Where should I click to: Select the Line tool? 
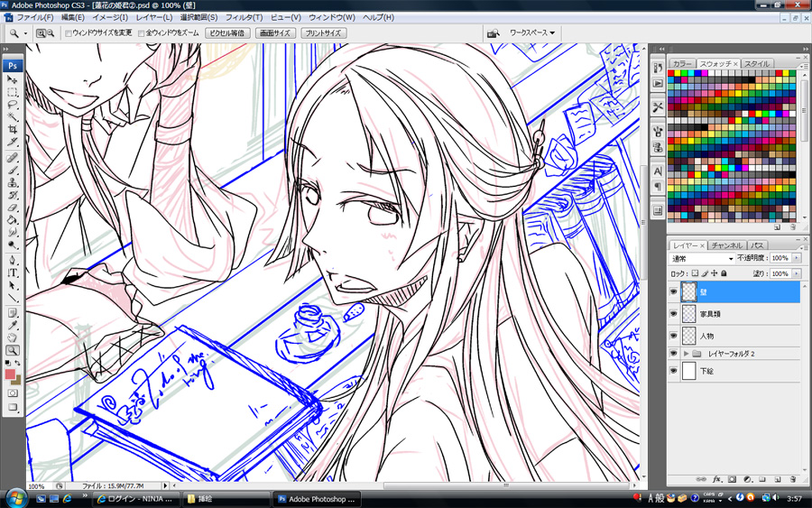coord(13,298)
